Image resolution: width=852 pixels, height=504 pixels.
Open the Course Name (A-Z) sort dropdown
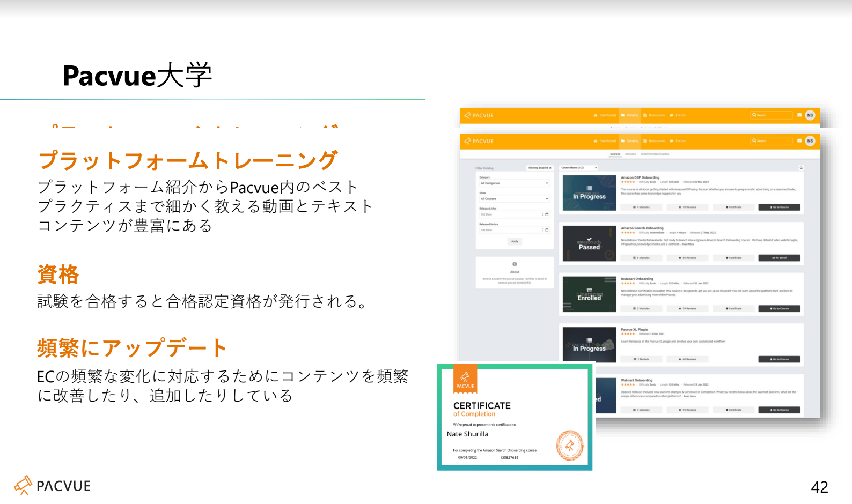tap(579, 168)
